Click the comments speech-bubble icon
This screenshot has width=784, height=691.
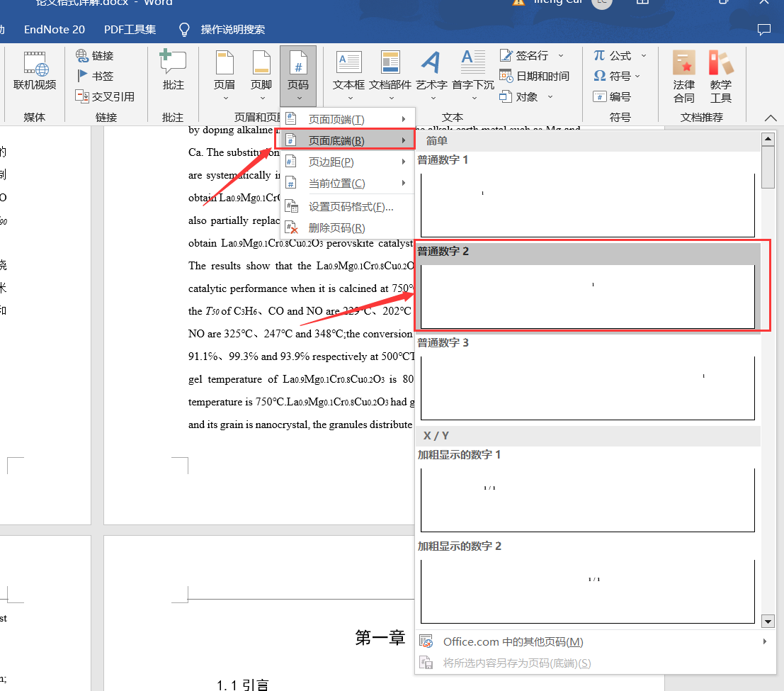tap(763, 30)
